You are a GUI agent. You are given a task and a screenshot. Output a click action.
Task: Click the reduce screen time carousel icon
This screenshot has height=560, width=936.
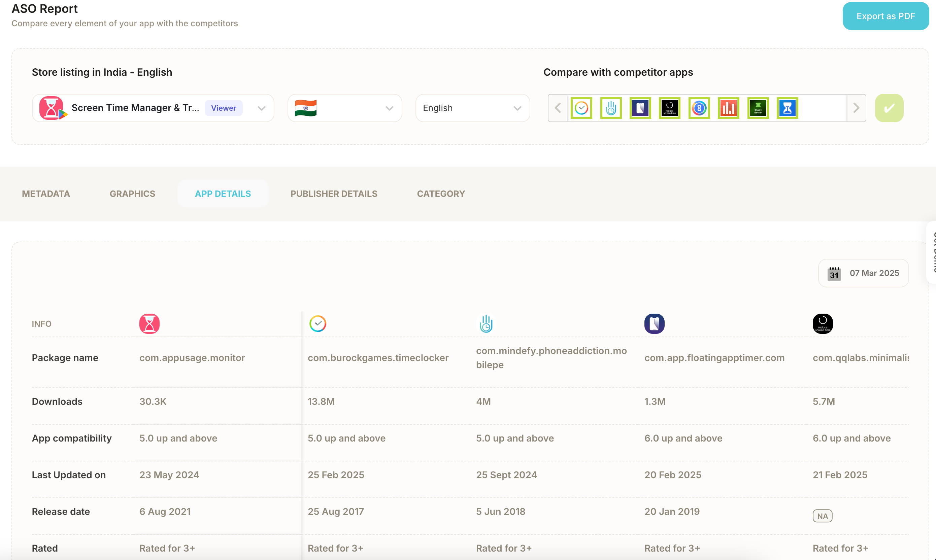670,108
